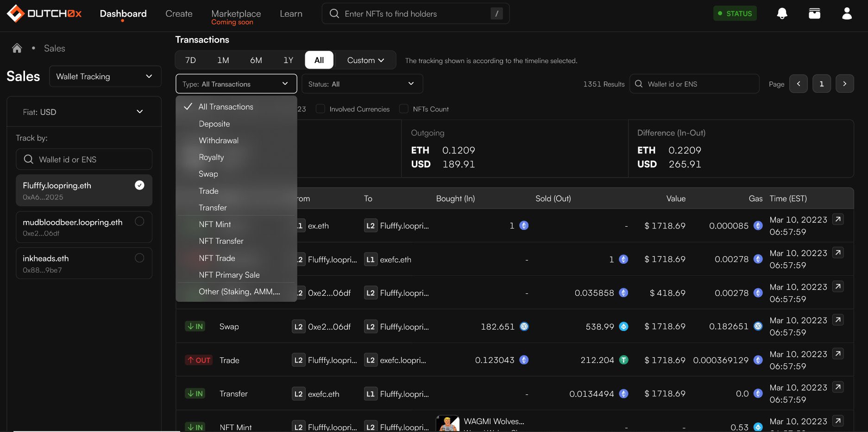Viewport: 868px width, 432px height.
Task: Choose All Transactions in type list
Action: coord(237,107)
